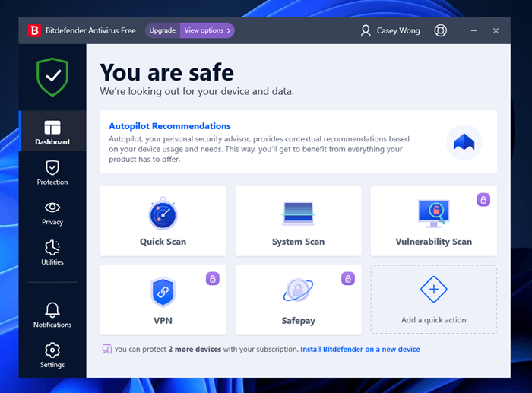Image resolution: width=532 pixels, height=393 pixels.
Task: Open the Utilities section
Action: [x=52, y=253]
